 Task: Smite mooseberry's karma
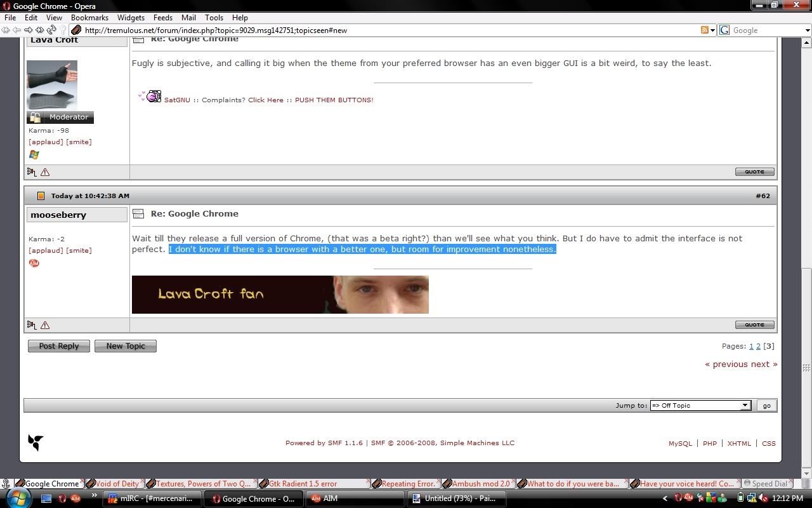point(79,250)
